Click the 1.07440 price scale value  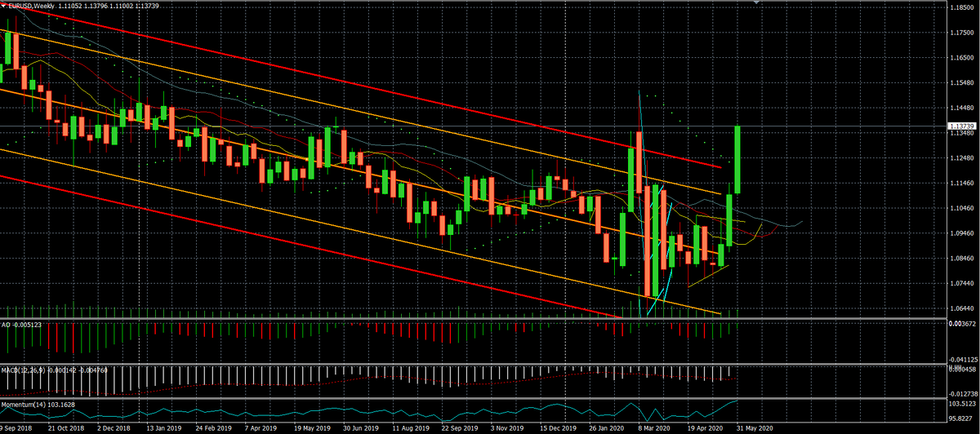pos(962,283)
